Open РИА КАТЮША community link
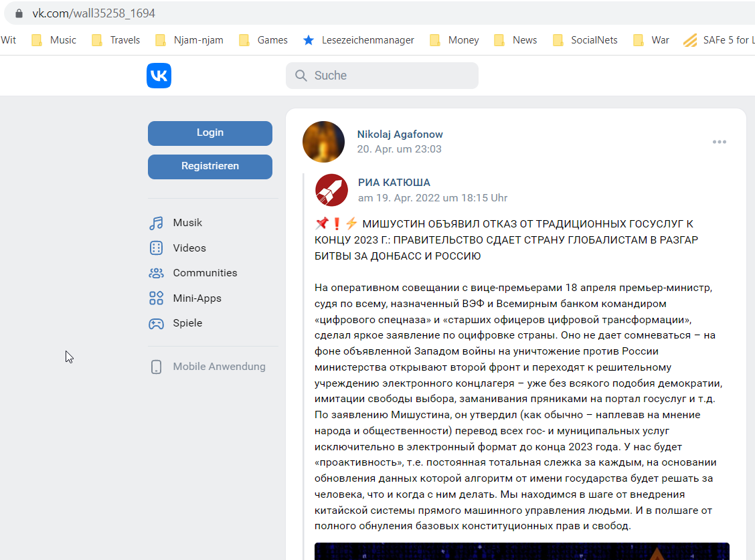Screen dimensions: 755x560 click(394, 183)
